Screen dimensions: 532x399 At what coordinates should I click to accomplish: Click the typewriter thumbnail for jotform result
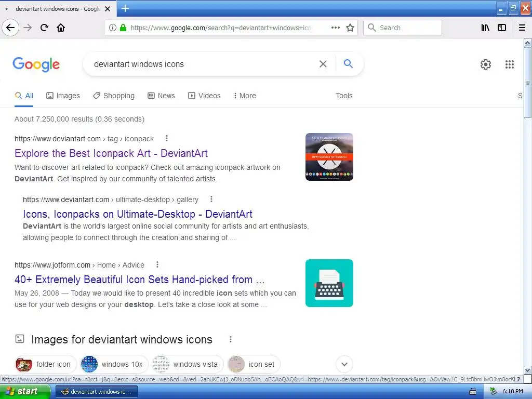coord(329,283)
